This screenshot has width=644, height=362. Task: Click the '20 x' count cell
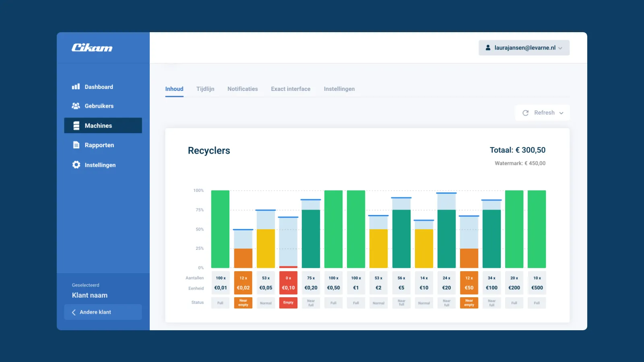pos(514,278)
